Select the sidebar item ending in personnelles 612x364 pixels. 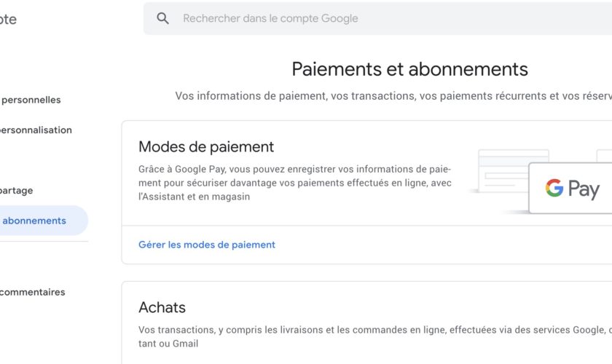click(x=31, y=100)
